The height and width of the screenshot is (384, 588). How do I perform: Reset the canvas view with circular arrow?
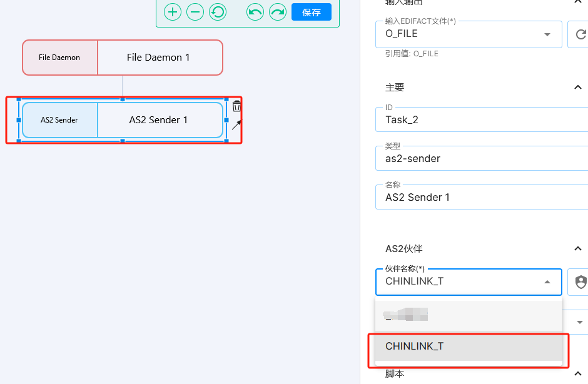click(x=218, y=12)
